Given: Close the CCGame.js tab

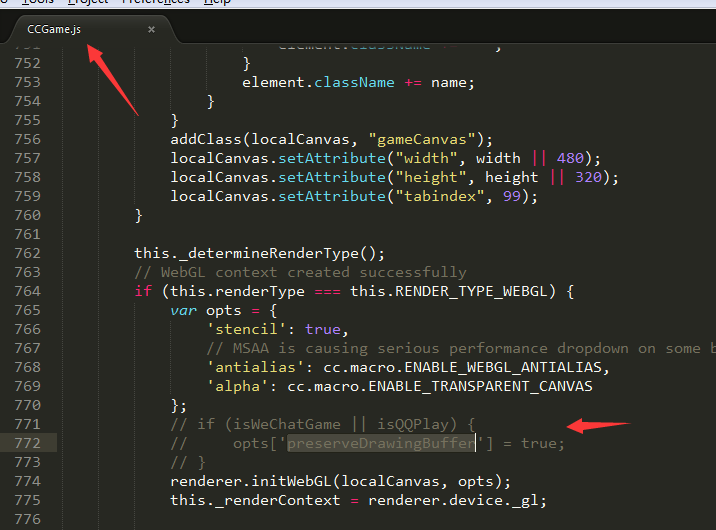Looking at the screenshot, I should point(151,29).
